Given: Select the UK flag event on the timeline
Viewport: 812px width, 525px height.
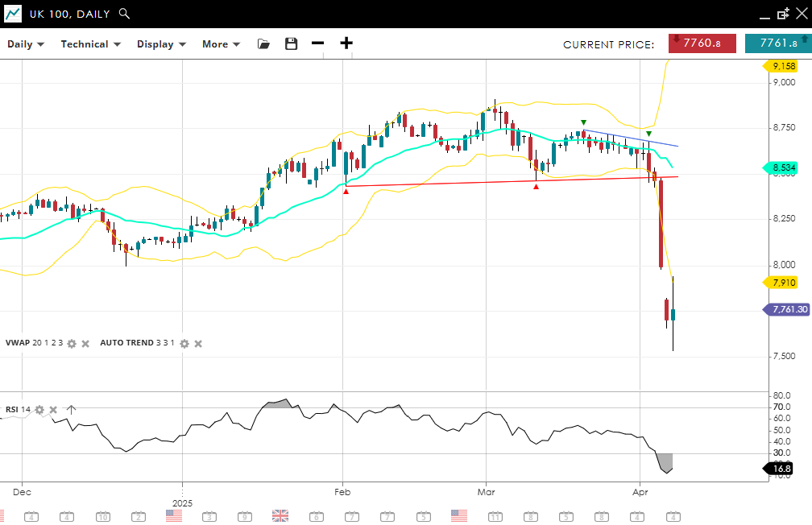Looking at the screenshot, I should click(280, 515).
